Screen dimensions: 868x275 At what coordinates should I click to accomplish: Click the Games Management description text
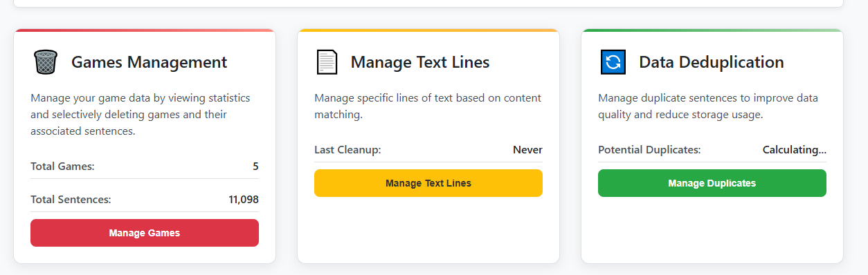(x=141, y=114)
